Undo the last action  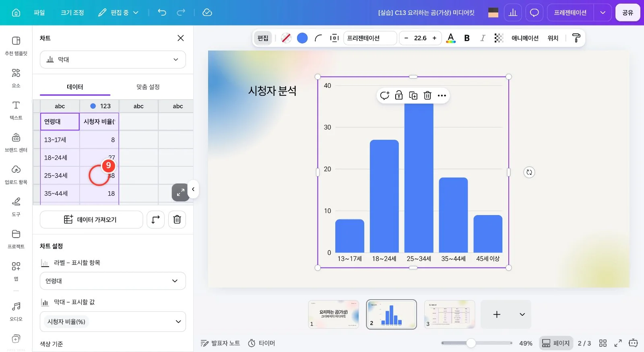coord(162,12)
